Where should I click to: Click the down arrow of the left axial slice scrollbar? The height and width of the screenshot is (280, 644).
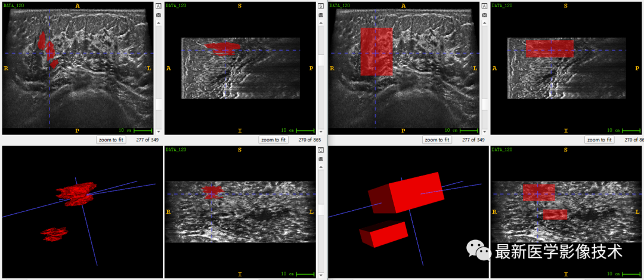tap(159, 131)
